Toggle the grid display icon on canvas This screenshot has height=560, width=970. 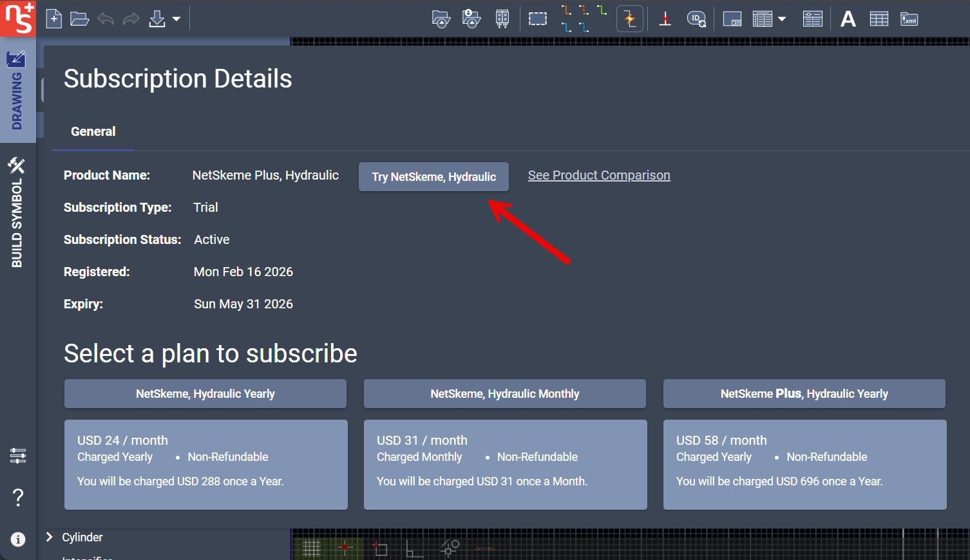click(312, 548)
